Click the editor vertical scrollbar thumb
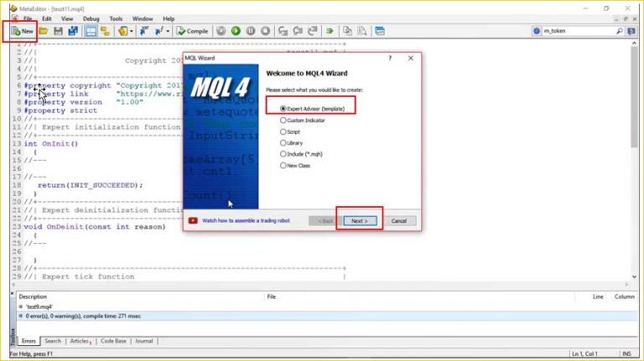The width and height of the screenshot is (644, 361). pos(634,98)
